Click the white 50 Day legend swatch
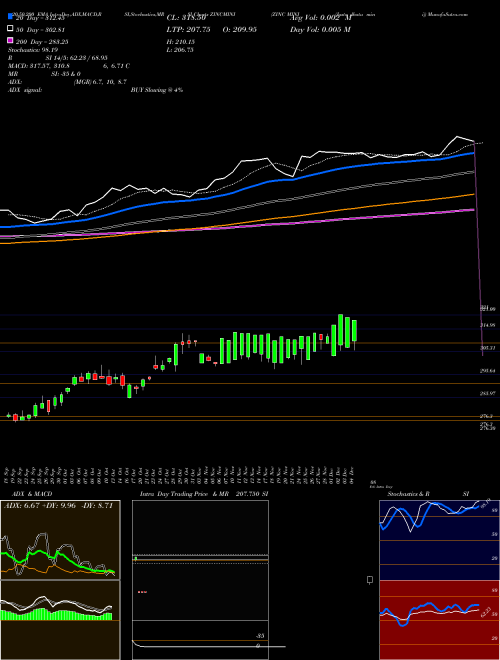Screen dimensions: 500x660 click(x=10, y=29)
